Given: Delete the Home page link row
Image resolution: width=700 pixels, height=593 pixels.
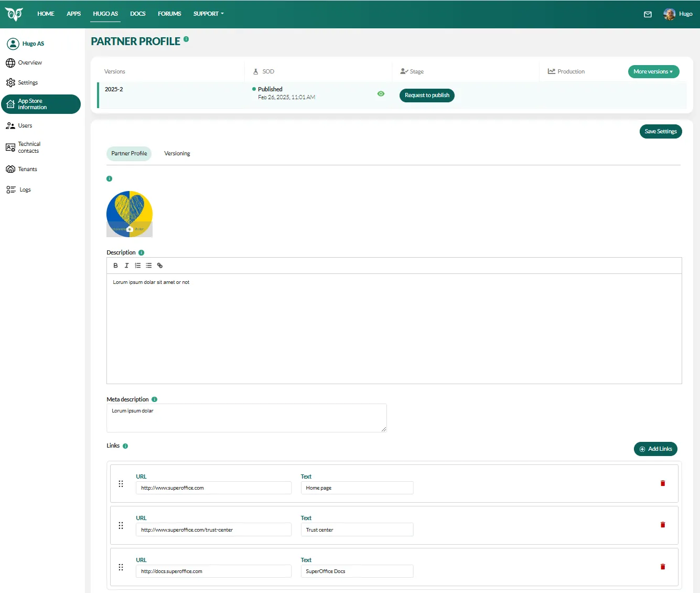Looking at the screenshot, I should click(663, 483).
